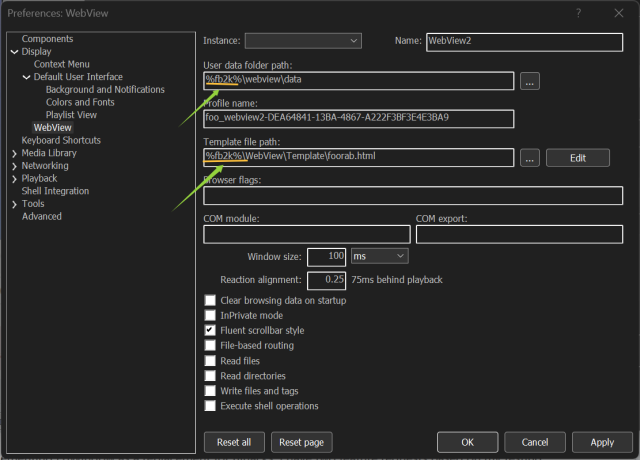Expand the Media Library node
Image resolution: width=640 pixels, height=460 pixels.
pos(15,153)
